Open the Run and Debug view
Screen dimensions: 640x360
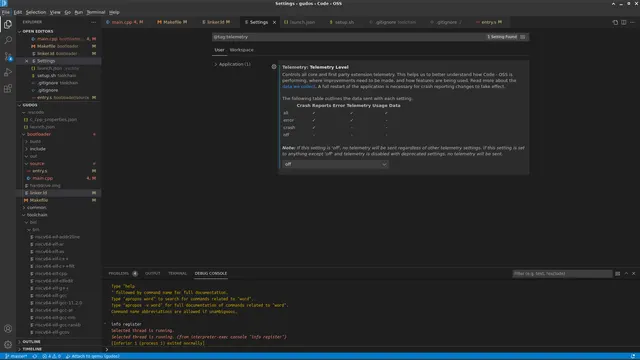click(8, 72)
